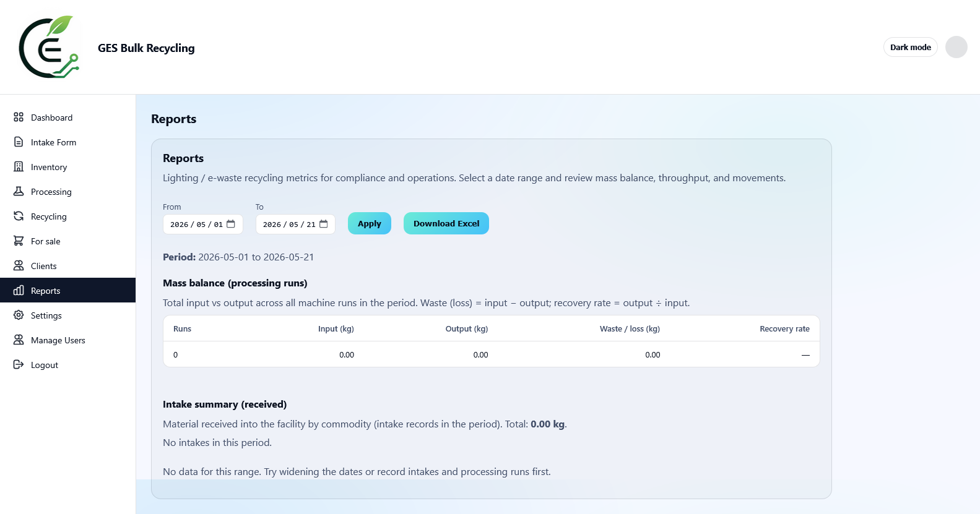Go to Manage Users
980x514 pixels.
(x=67, y=340)
